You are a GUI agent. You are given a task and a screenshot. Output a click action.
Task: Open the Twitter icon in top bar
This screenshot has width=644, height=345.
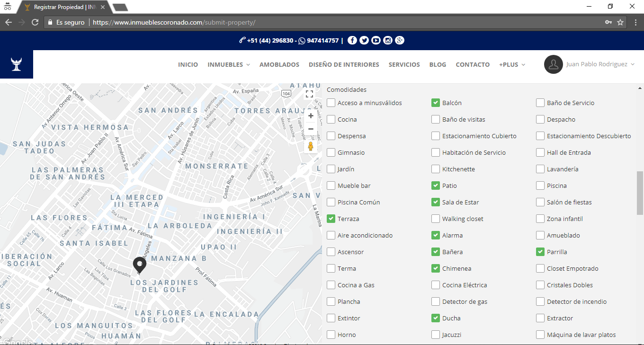click(364, 40)
